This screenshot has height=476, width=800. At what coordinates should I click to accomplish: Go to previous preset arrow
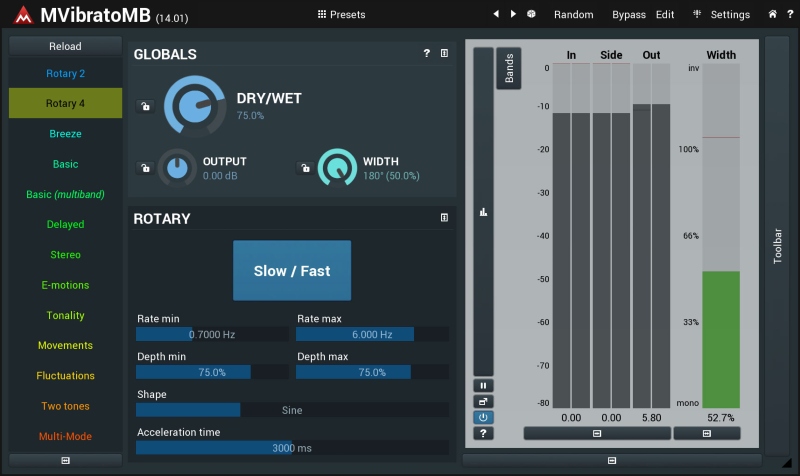click(496, 14)
